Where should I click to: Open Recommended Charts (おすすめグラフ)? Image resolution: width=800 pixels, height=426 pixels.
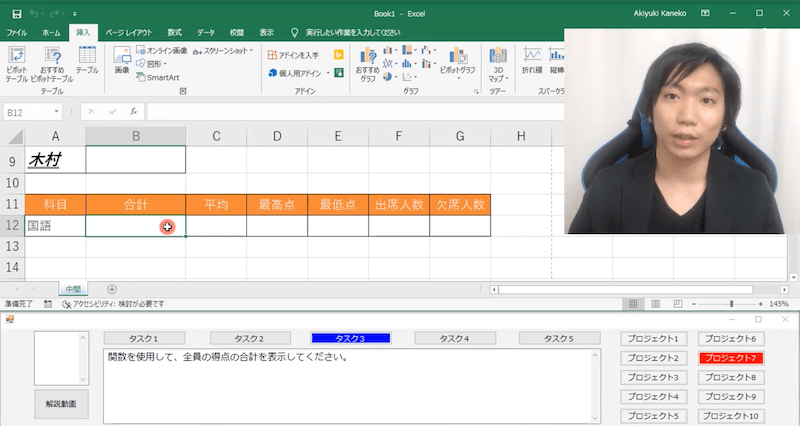coord(367,64)
